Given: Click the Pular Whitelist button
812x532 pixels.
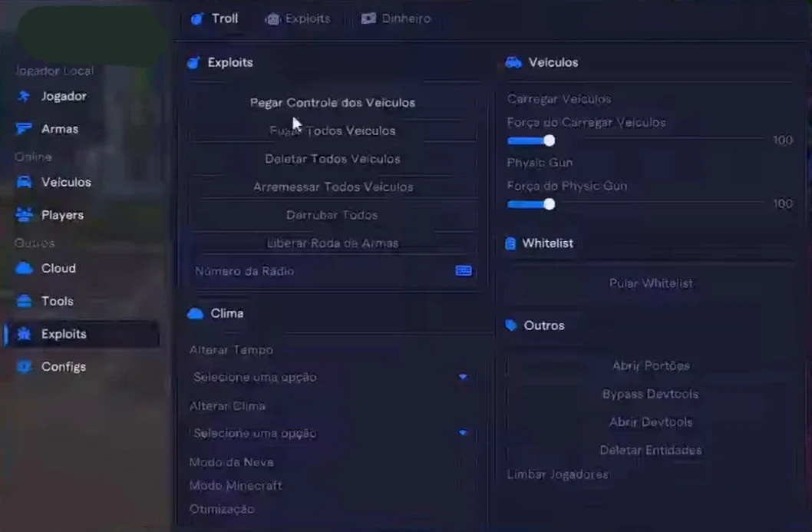Looking at the screenshot, I should click(650, 283).
